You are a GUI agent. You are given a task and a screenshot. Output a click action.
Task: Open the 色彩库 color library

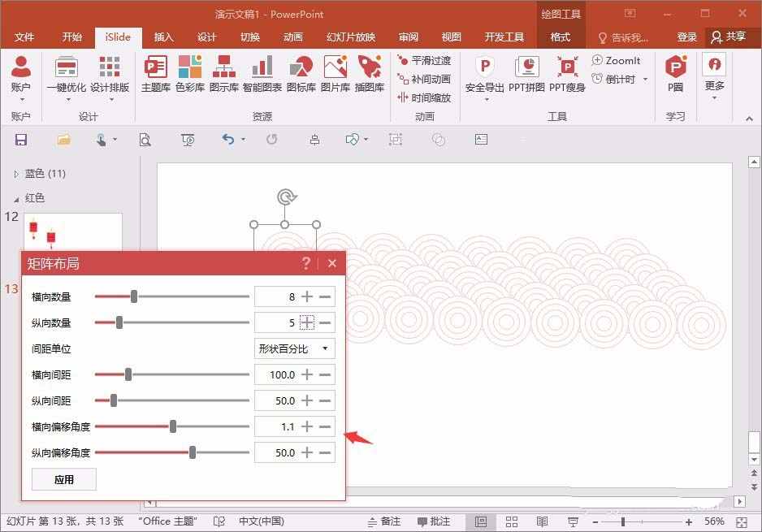pyautogui.click(x=190, y=73)
